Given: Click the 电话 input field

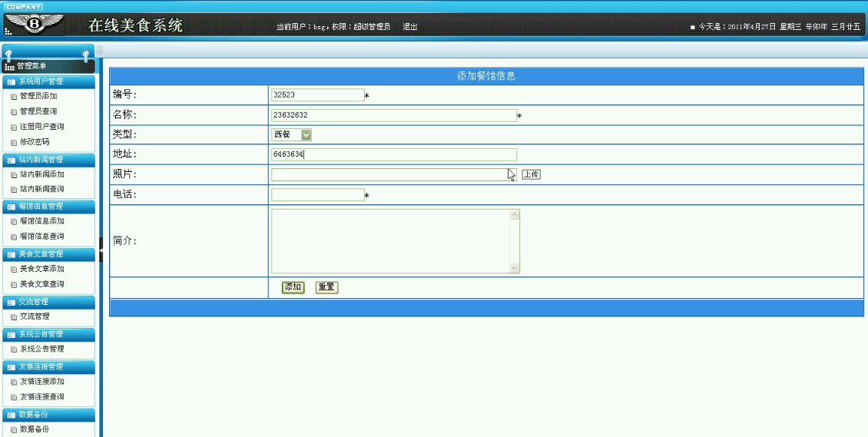Looking at the screenshot, I should 318,195.
